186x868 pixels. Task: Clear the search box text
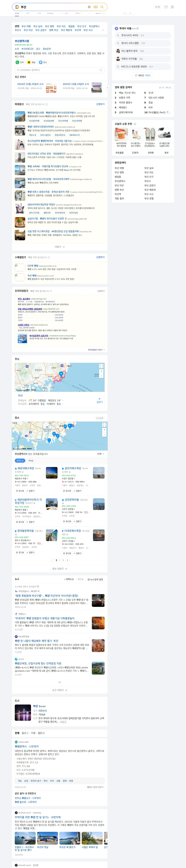pyautogui.click(x=89, y=7)
